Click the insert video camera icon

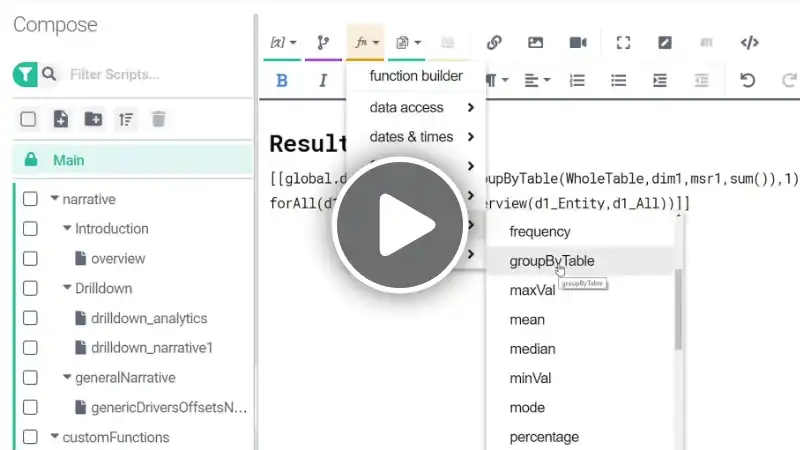point(578,42)
